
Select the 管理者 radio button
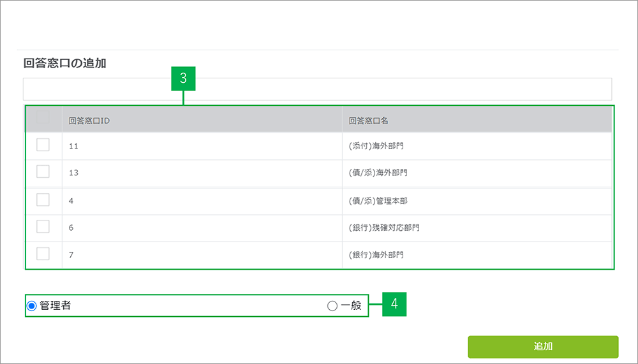(32, 306)
